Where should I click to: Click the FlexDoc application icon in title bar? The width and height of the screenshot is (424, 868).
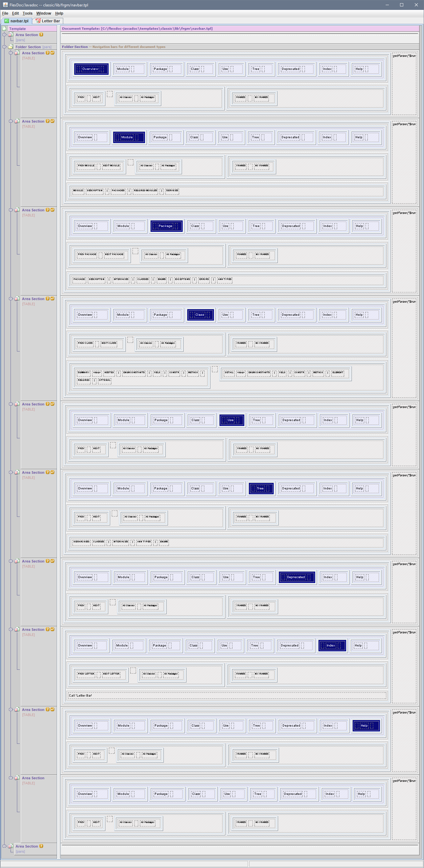click(x=5, y=5)
